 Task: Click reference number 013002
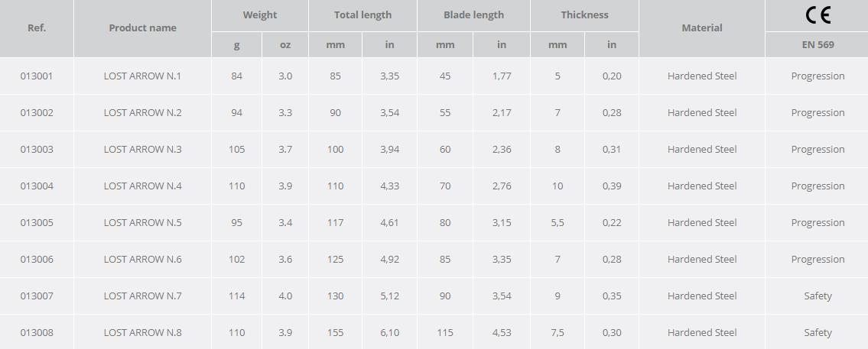coord(37,113)
